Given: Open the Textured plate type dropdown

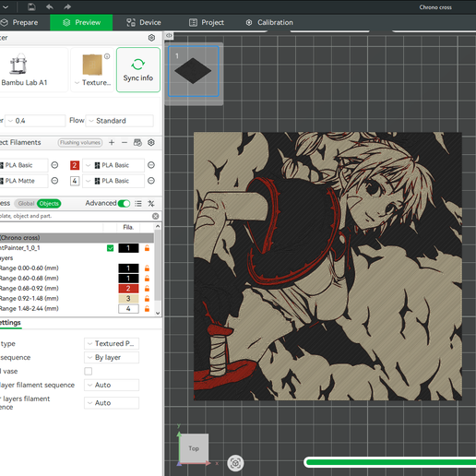Looking at the screenshot, I should click(x=92, y=82).
